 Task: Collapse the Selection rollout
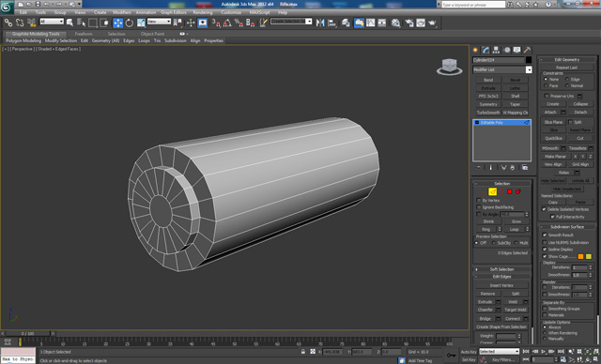(501, 183)
